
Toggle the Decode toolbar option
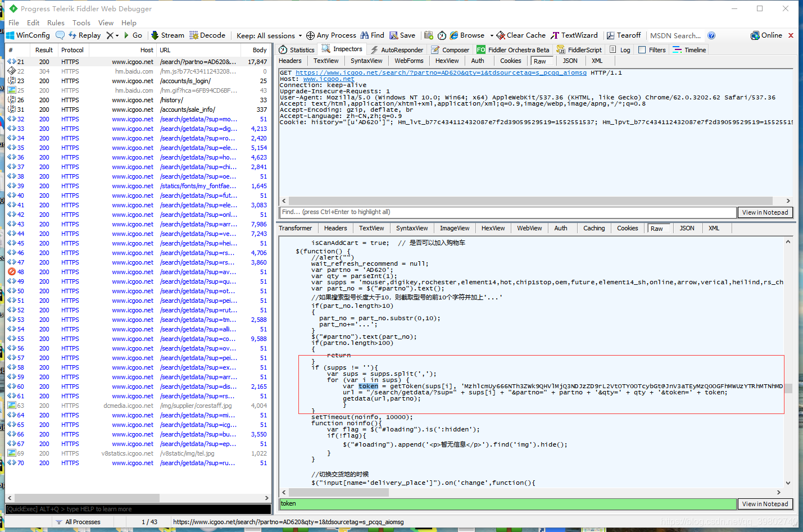click(207, 35)
